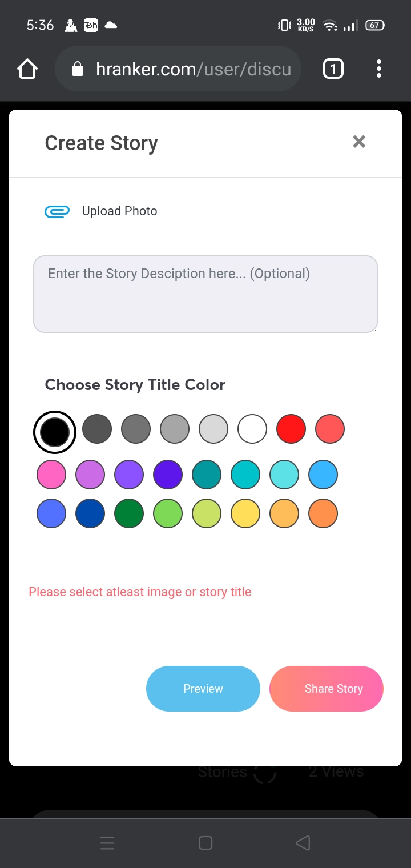The height and width of the screenshot is (868, 411).
Task: Choose the bright red color swatch
Action: pos(291,429)
